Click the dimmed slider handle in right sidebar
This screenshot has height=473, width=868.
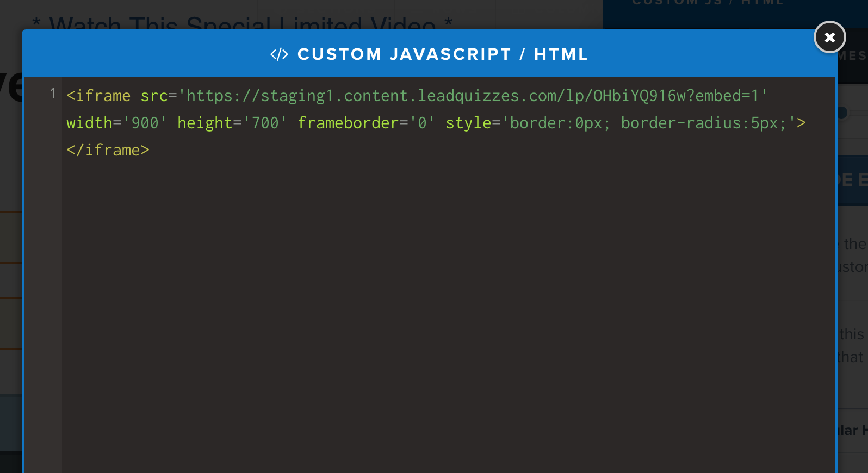pos(842,113)
